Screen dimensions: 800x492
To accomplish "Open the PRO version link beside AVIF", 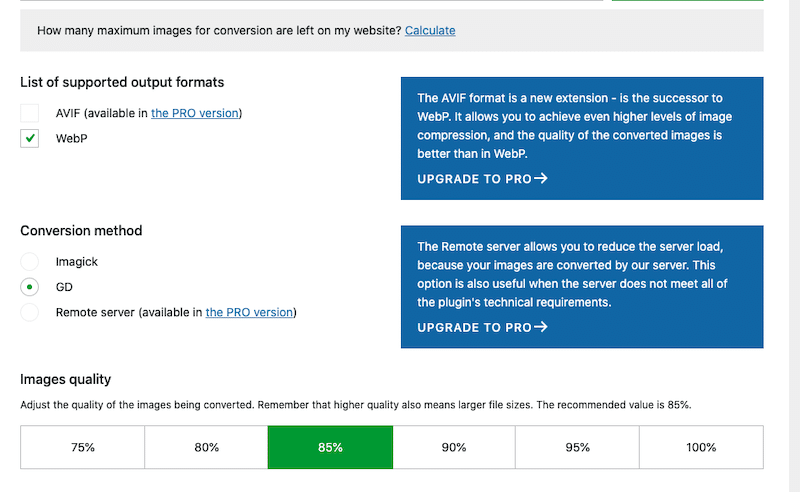I will 195,113.
